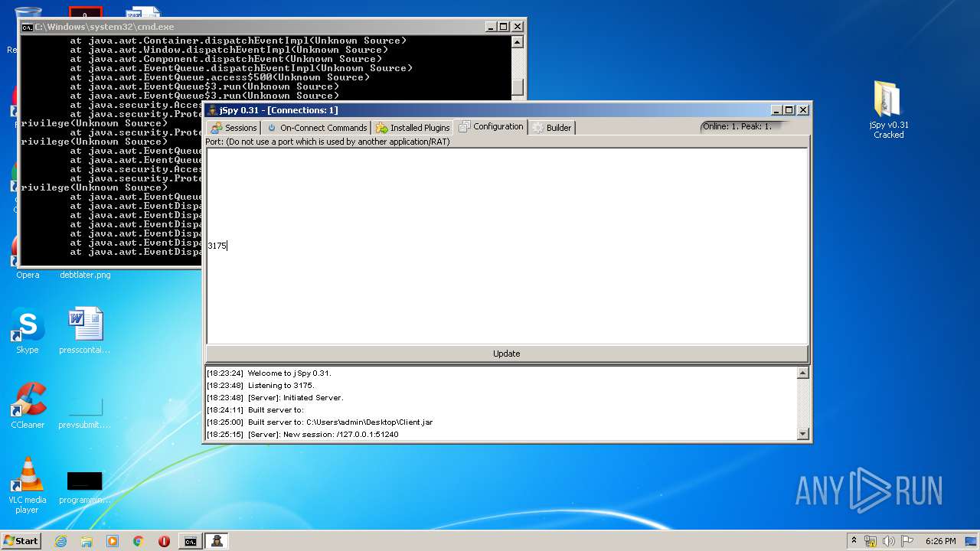980x551 pixels.
Task: Open VLC media player shortcut
Action: (28, 485)
